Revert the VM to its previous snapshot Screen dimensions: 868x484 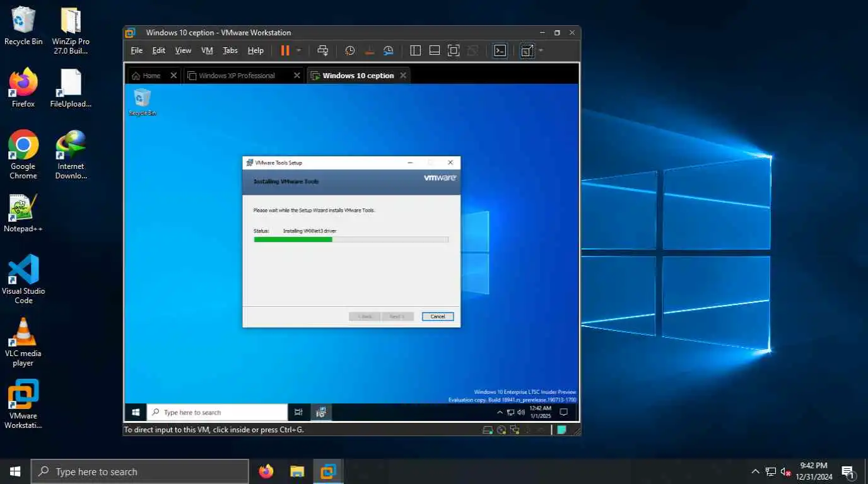pos(370,50)
